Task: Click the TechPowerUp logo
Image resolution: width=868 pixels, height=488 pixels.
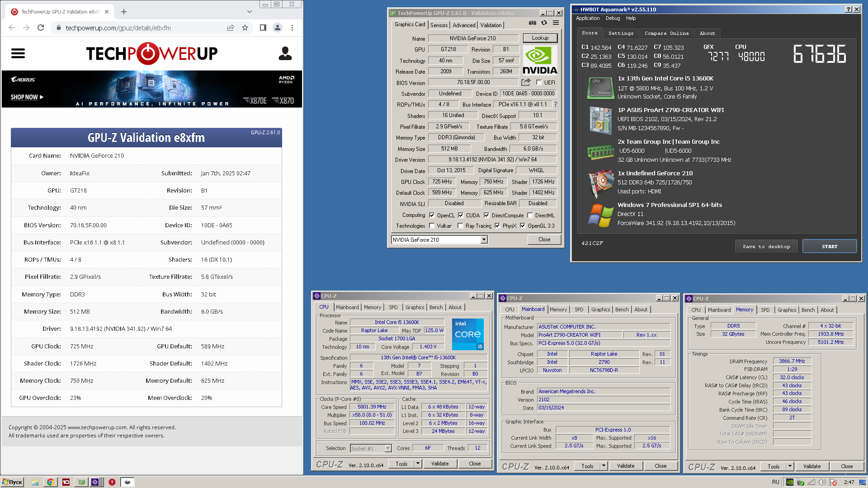Action: (x=152, y=53)
